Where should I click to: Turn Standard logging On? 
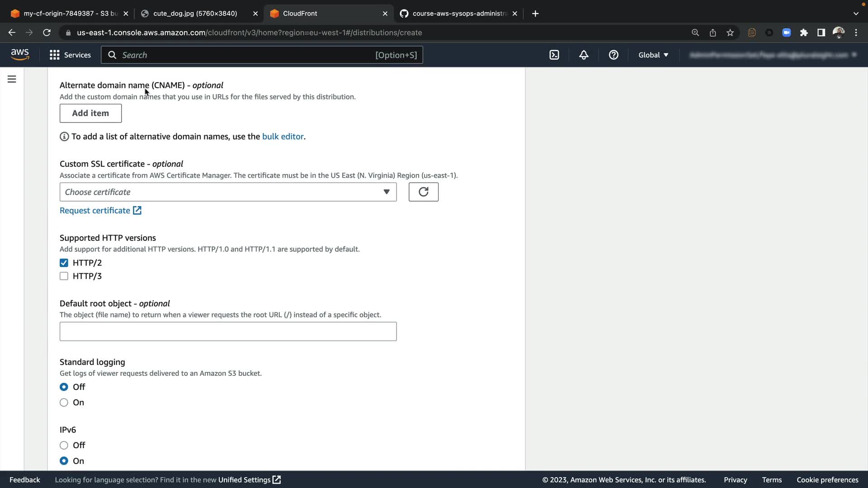(x=64, y=403)
